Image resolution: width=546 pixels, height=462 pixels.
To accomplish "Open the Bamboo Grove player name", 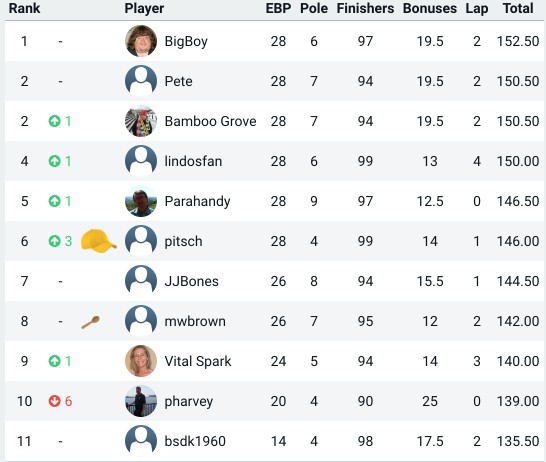I will 210,121.
